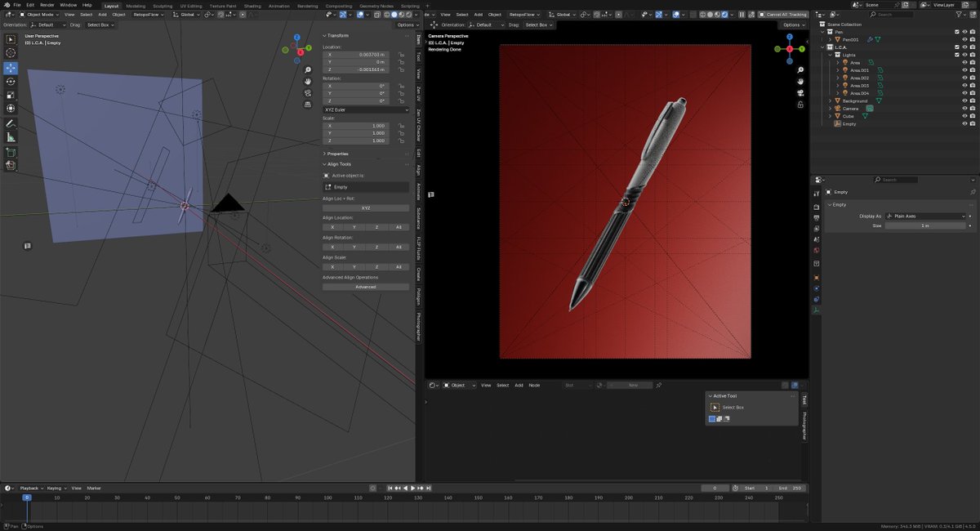Activate the Move tool in left toolbar
The image size is (980, 531).
click(11, 68)
